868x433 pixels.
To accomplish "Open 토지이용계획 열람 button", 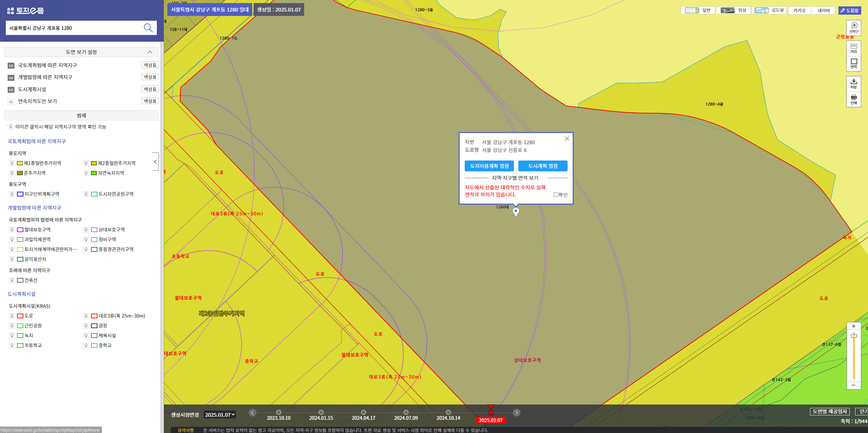I will 489,166.
